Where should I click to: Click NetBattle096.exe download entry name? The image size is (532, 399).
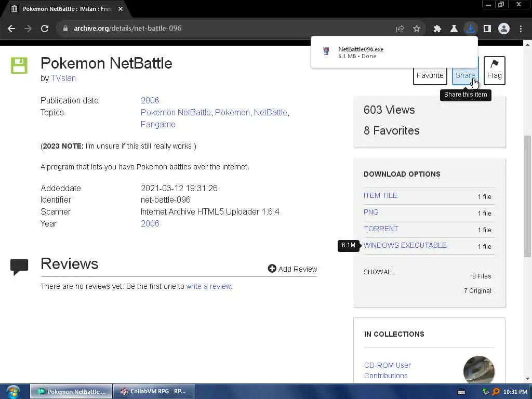point(361,49)
